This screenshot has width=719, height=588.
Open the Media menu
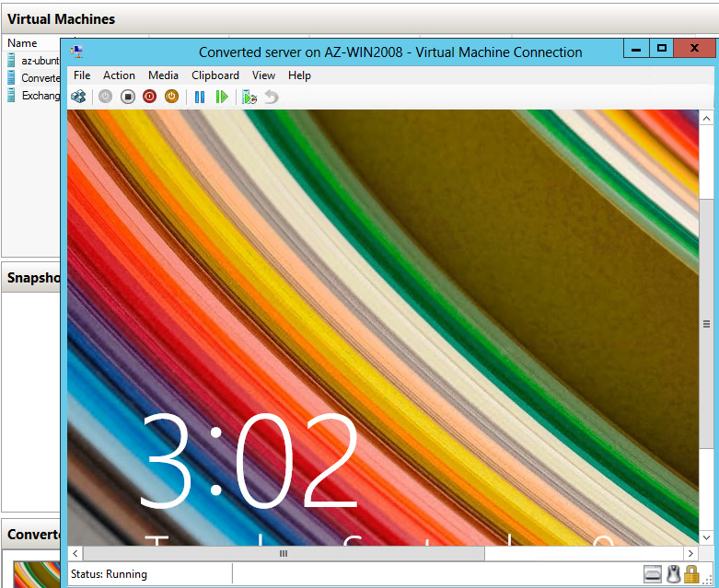(x=163, y=75)
